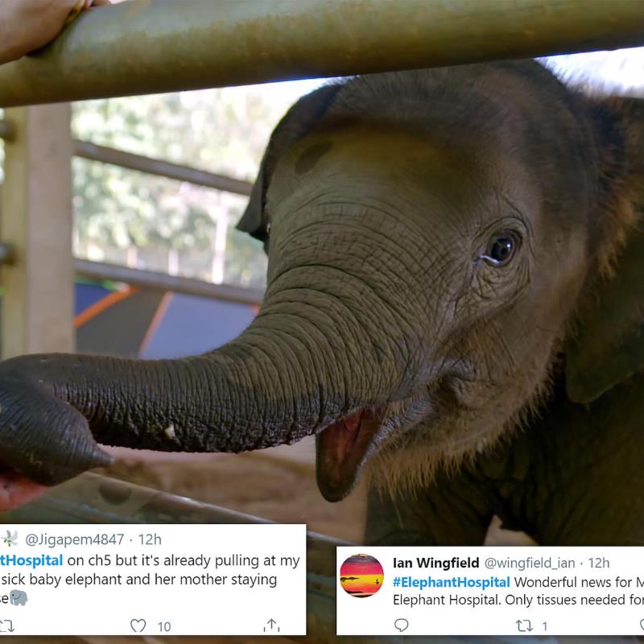Open Ian Wingfield's sunset profile picture
This screenshot has width=644, height=644.
[x=361, y=576]
